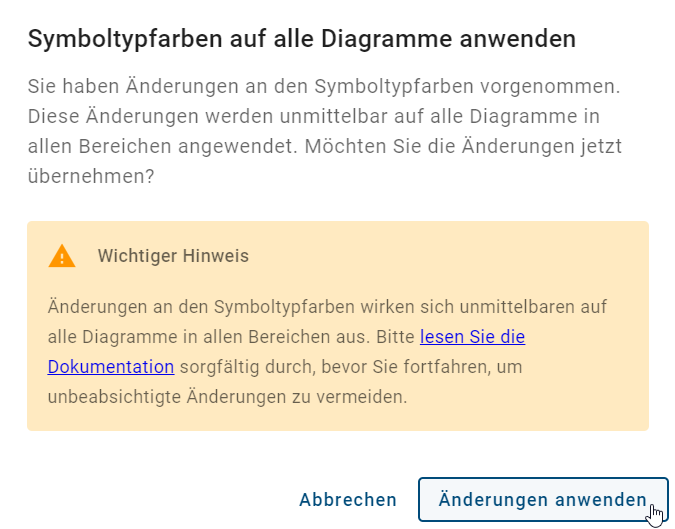Open the 'lesen Sie die' documentation link
The width and height of the screenshot is (675, 529).
click(472, 337)
